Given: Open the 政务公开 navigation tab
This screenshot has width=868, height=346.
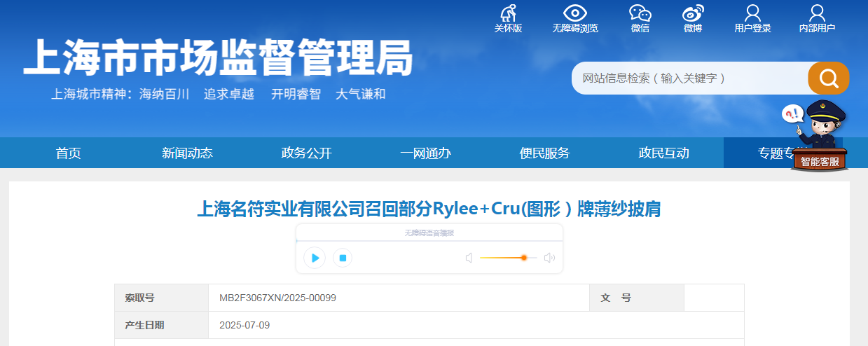Looking at the screenshot, I should point(306,153).
